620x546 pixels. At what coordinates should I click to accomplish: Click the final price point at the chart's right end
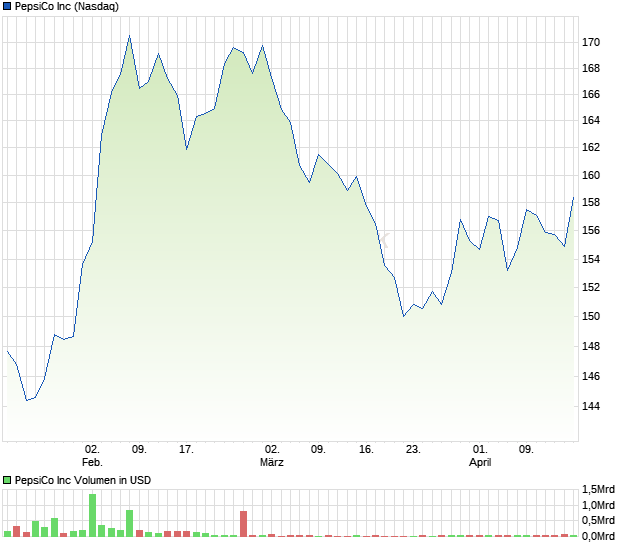coord(574,197)
